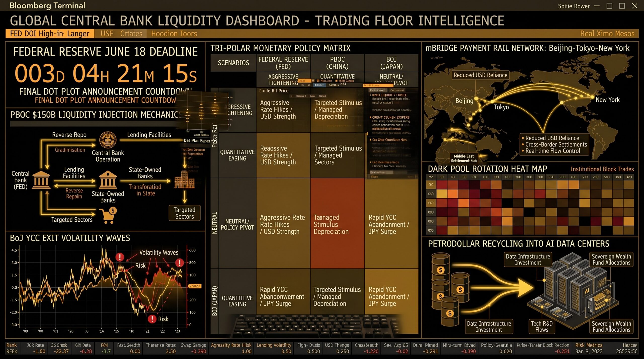
Task: Open the Hoodion Ioors tab
Action: [x=174, y=34]
